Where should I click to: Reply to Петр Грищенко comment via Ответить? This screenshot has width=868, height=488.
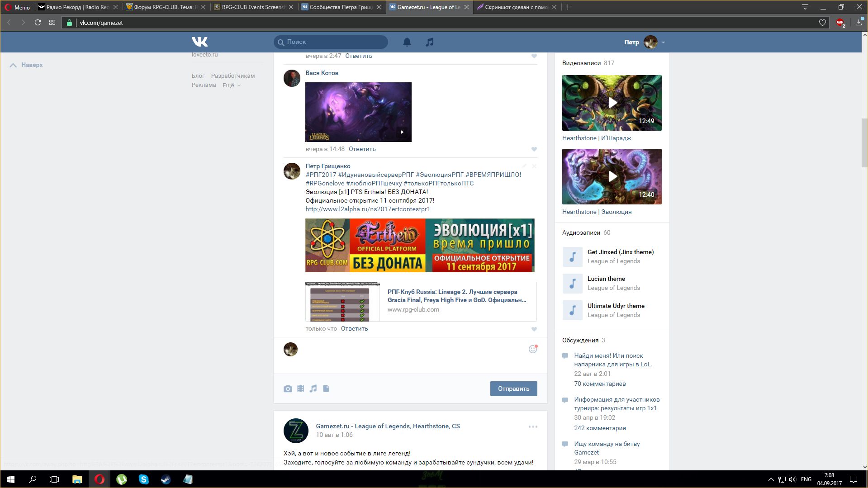coord(354,329)
